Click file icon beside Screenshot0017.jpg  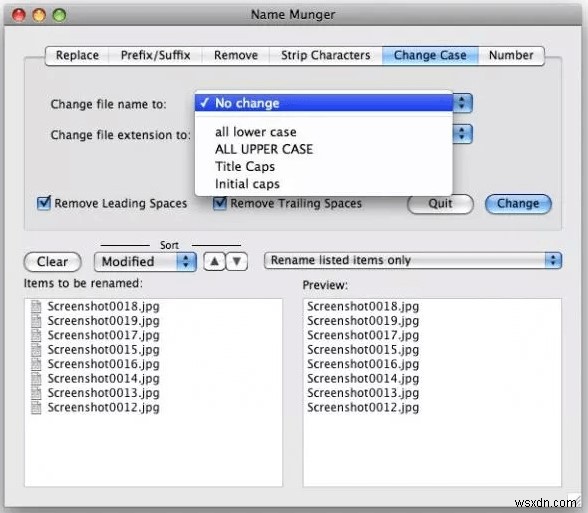[36, 335]
